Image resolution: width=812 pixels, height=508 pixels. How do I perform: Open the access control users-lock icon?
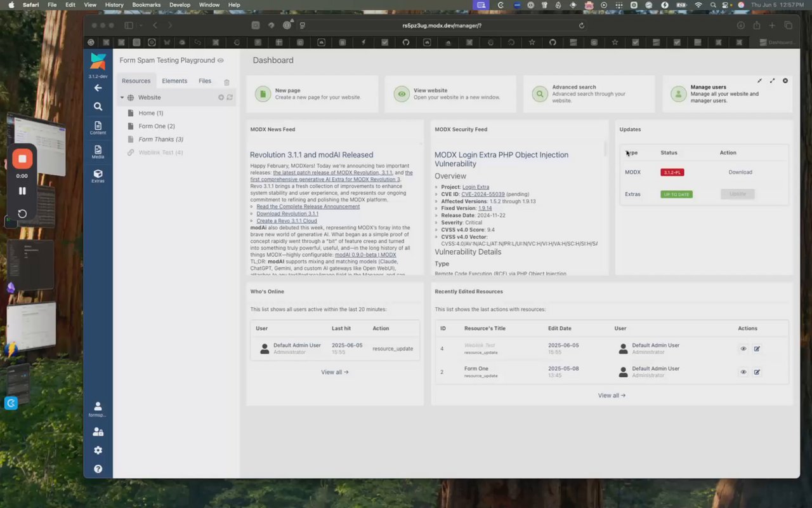98,432
